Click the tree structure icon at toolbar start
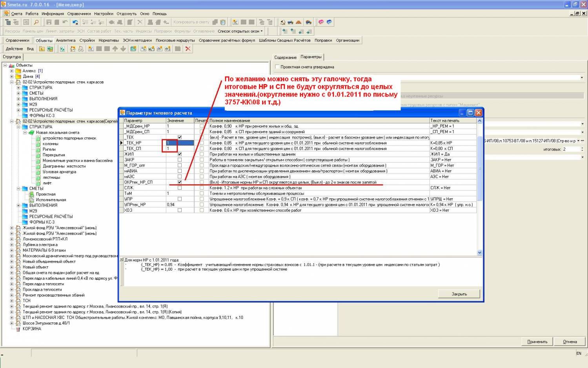588x368 pixels. click(x=8, y=22)
